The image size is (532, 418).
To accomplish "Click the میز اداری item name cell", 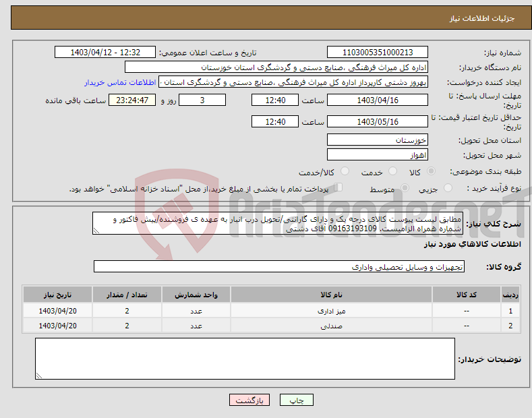I will tap(331, 311).
